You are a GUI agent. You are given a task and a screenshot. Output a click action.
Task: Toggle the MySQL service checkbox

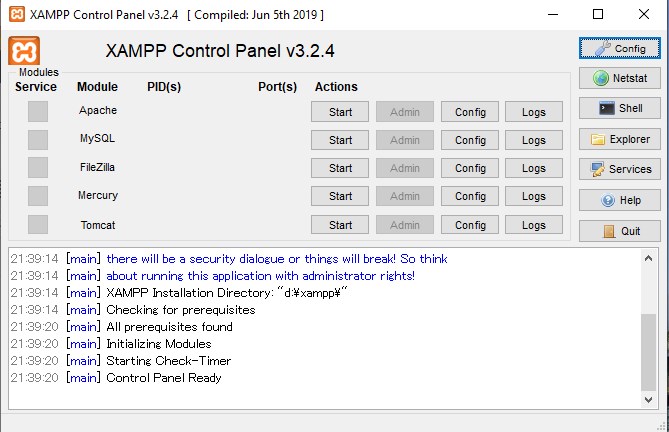point(38,139)
